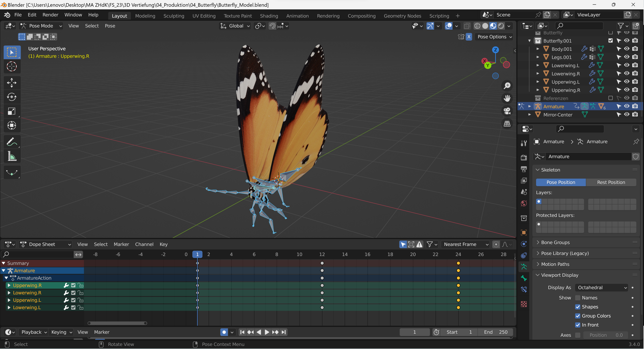Viewport: 644px width, 349px height.
Task: Activate the Rotate tool
Action: click(12, 97)
